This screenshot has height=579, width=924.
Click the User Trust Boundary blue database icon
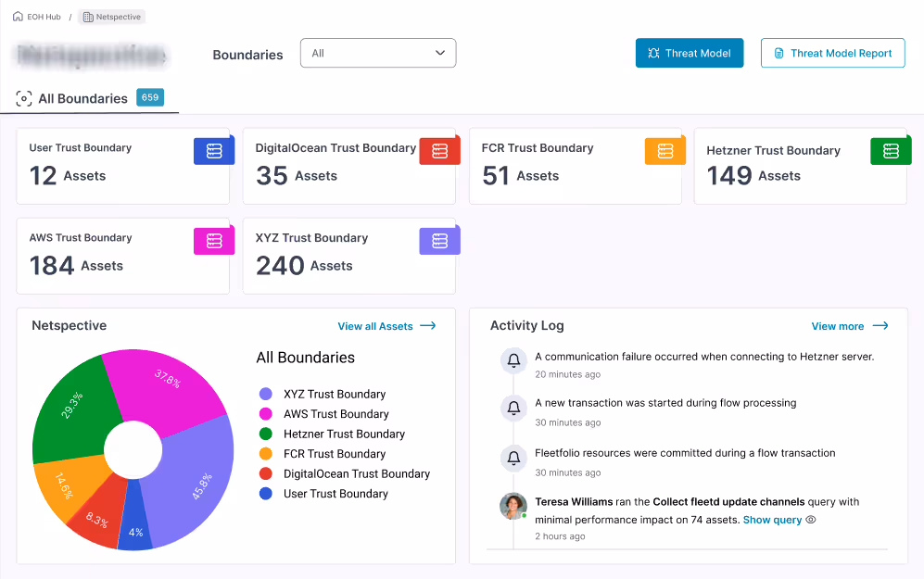[214, 151]
